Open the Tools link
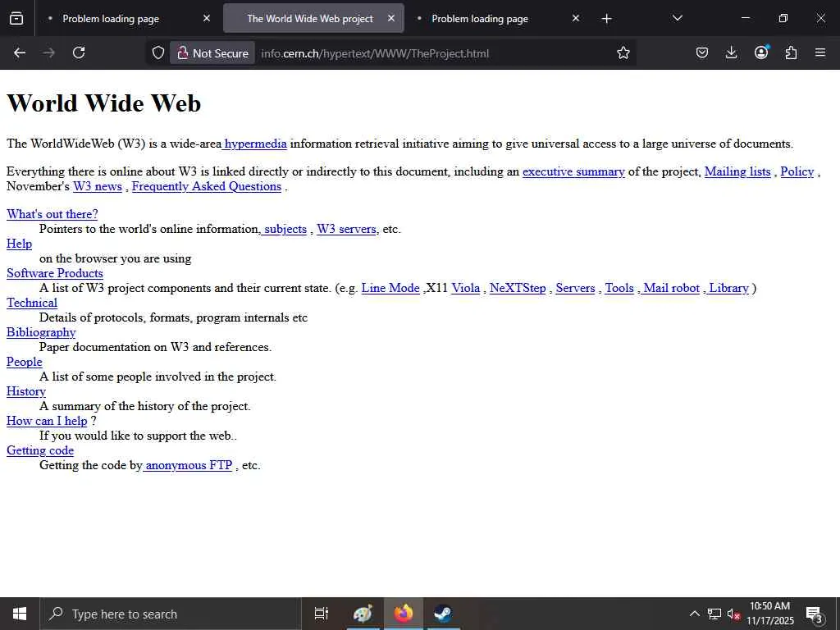The image size is (840, 630). [619, 288]
